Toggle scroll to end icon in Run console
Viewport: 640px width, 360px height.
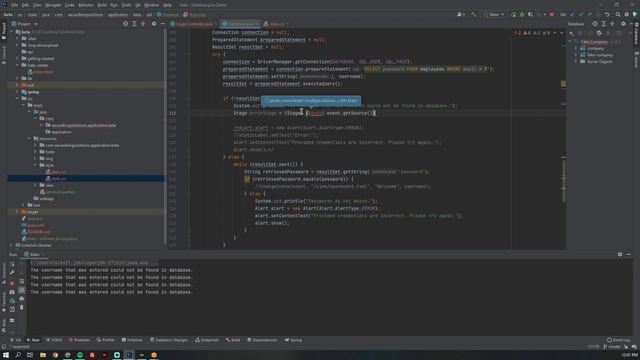[22, 290]
